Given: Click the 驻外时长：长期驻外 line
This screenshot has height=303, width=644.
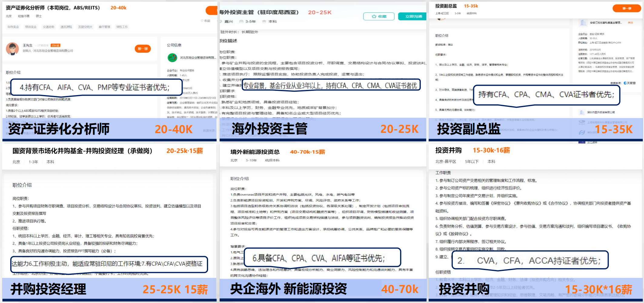Looking at the screenshot, I should pyautogui.click(x=239, y=32).
